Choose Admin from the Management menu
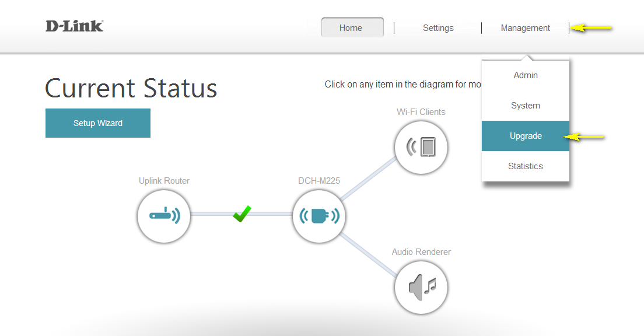Screen dimensions: 644x336 [526, 75]
